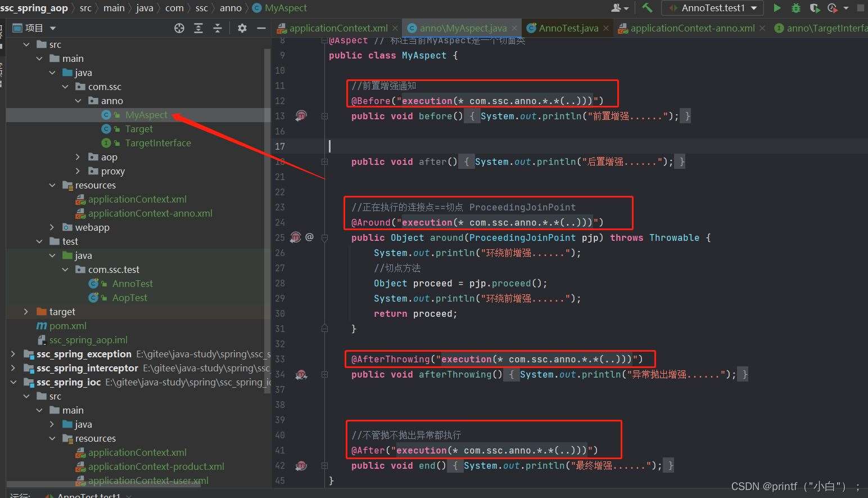
Task: Click 'ssc_spring_aop' breadcrumb root
Action: pyautogui.click(x=34, y=8)
